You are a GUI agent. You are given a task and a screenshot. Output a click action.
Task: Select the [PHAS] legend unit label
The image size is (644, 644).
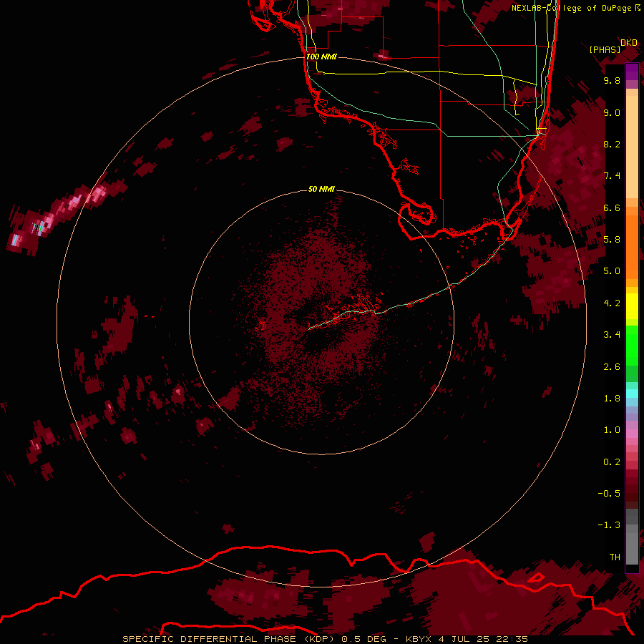[x=605, y=49]
